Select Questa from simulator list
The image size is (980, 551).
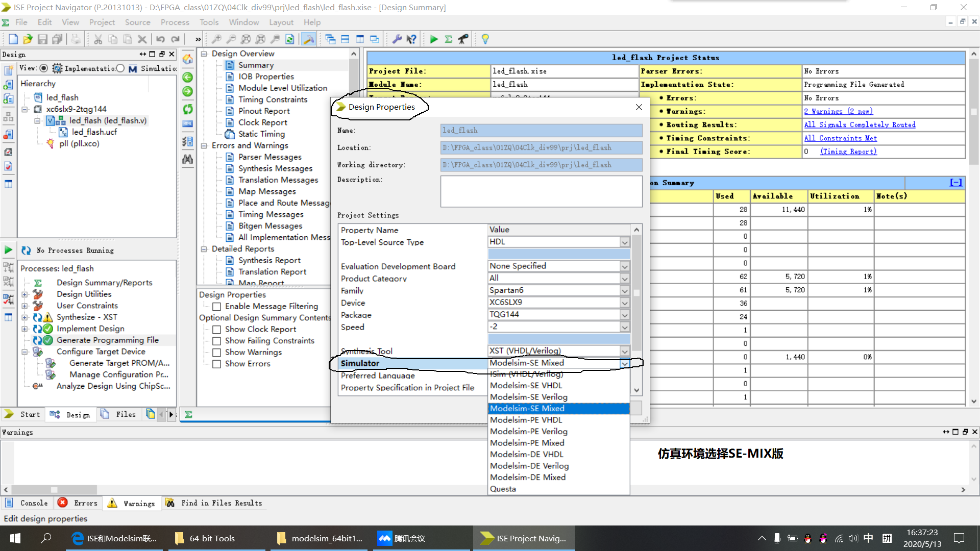pos(559,489)
